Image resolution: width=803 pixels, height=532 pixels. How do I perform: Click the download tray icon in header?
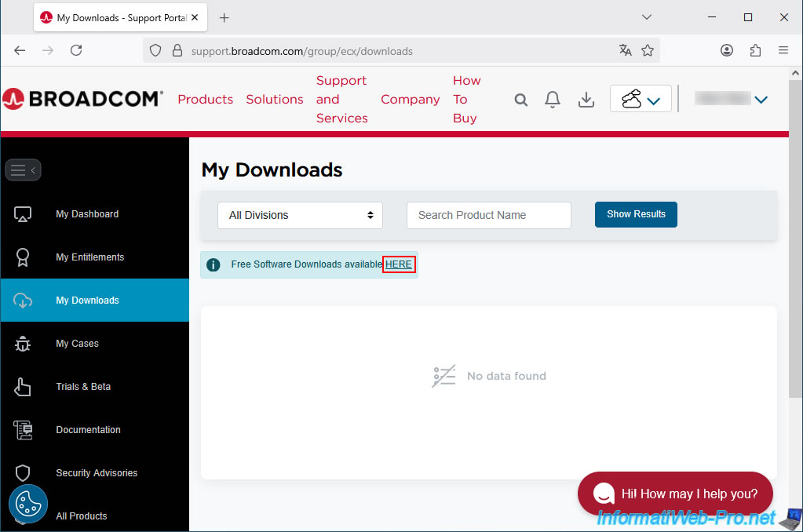[586, 100]
